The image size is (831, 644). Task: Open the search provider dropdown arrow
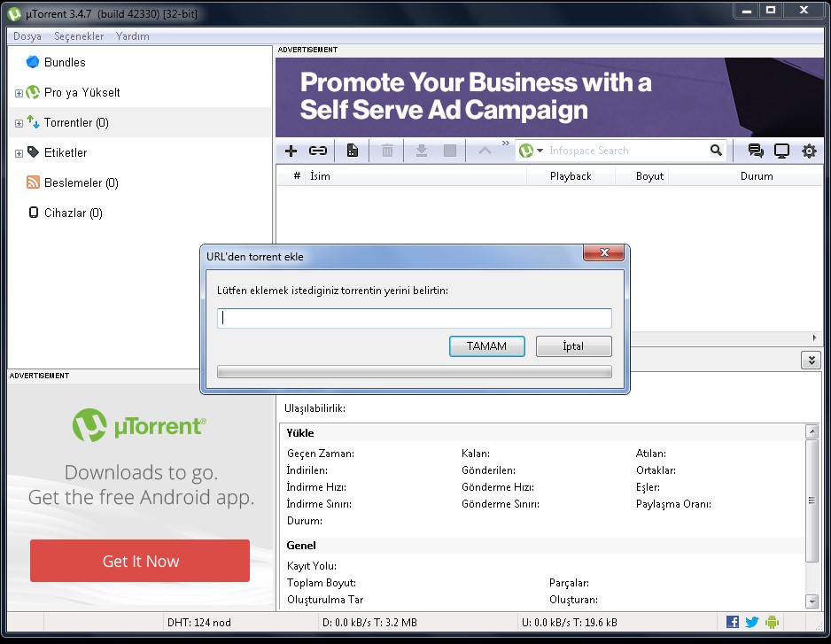(x=540, y=151)
